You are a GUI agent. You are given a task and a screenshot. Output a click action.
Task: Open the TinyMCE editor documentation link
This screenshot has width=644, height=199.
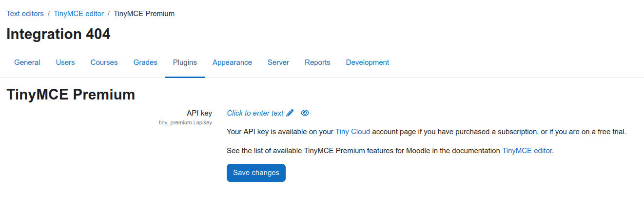pos(527,151)
